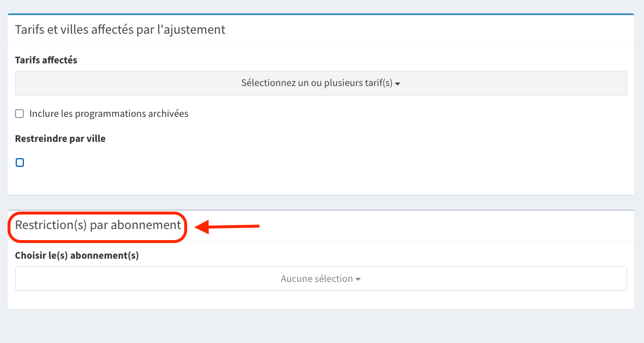Image resolution: width=644 pixels, height=343 pixels.
Task: Click the 'Tarifs et villes affectés par l'ajustement' heading
Action: (120, 30)
